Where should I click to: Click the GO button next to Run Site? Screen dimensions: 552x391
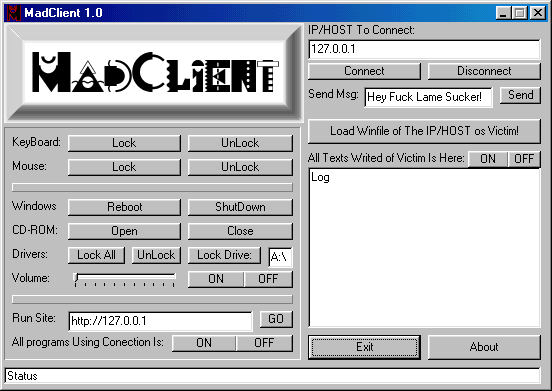pyautogui.click(x=276, y=319)
